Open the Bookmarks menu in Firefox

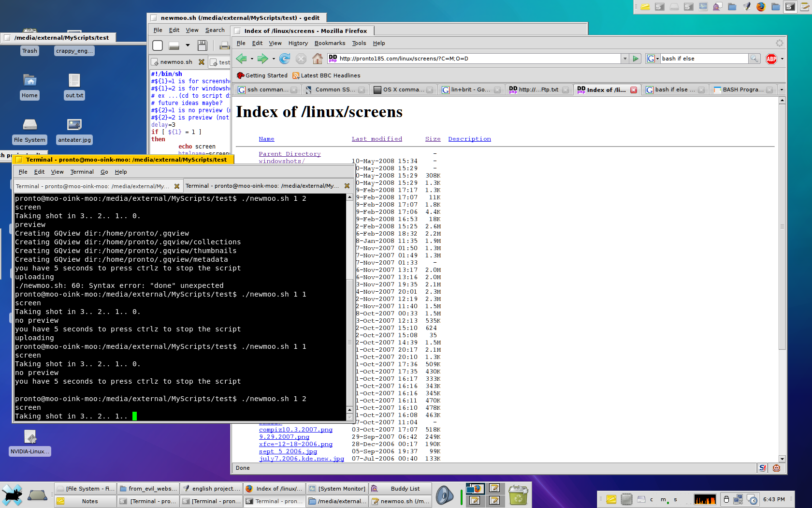pyautogui.click(x=330, y=43)
